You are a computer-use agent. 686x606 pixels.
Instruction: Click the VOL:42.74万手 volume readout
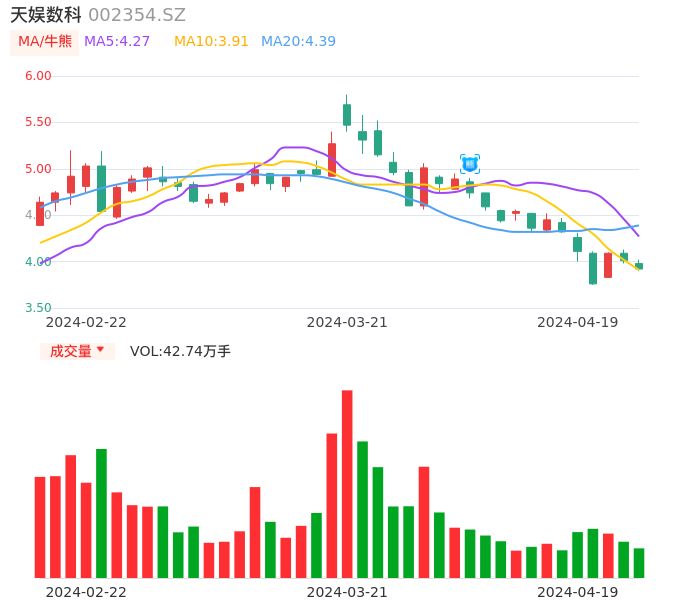(180, 351)
